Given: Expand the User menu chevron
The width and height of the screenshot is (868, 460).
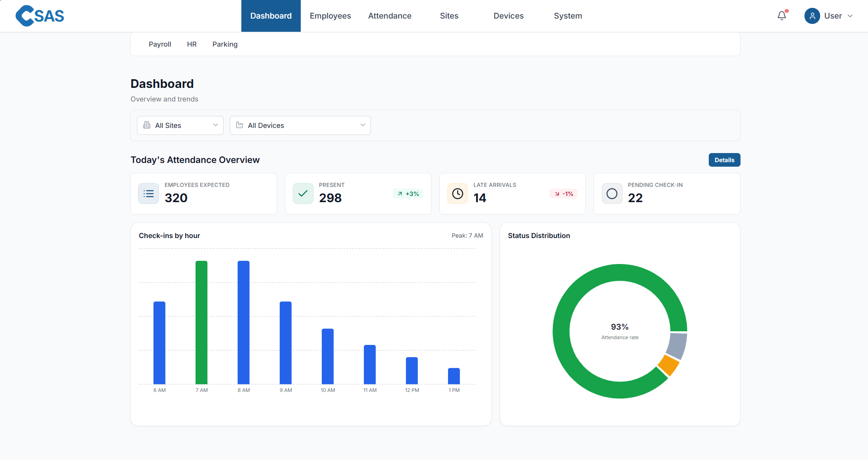Looking at the screenshot, I should click(x=850, y=16).
